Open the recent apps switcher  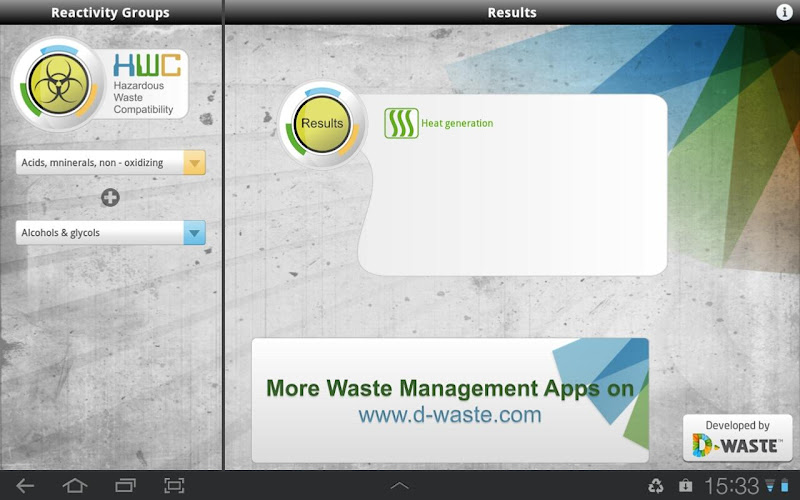pos(125,486)
